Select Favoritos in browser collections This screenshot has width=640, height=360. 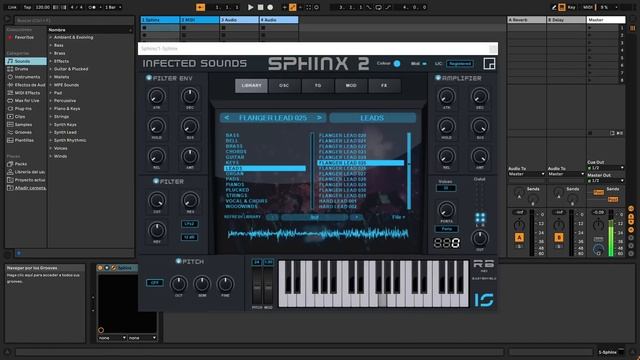click(x=24, y=38)
